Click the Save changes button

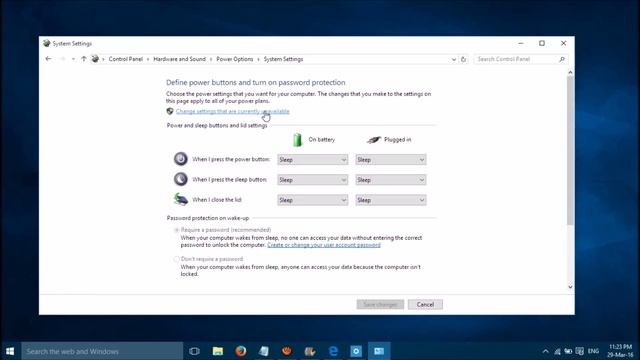point(380,304)
